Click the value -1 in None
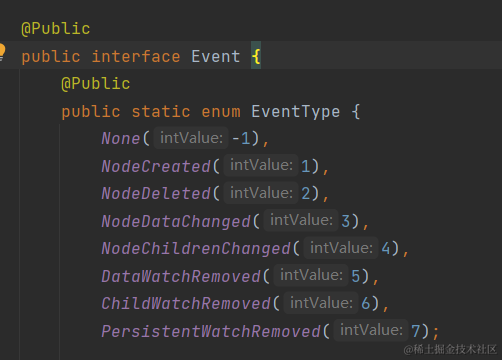 tap(241, 138)
